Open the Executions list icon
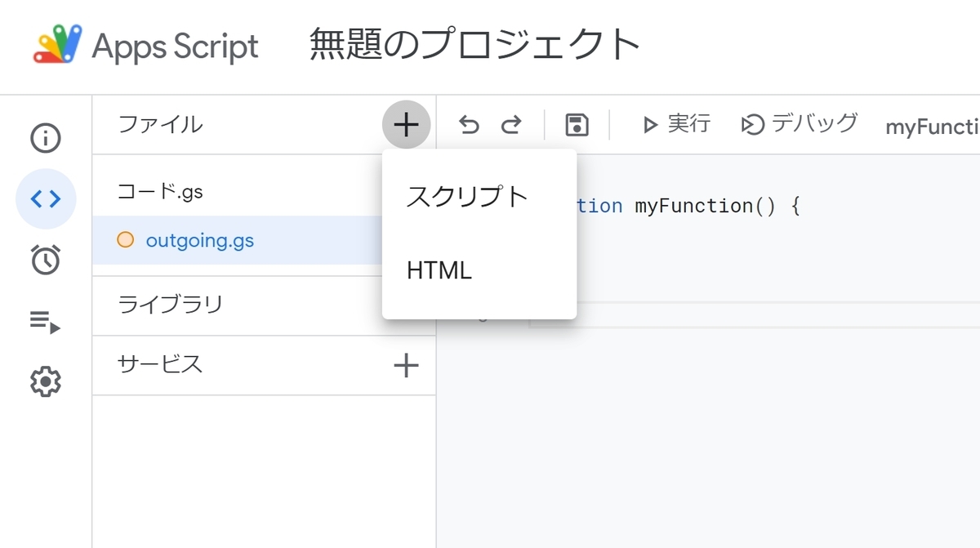Screen dimensions: 980x548 46,321
